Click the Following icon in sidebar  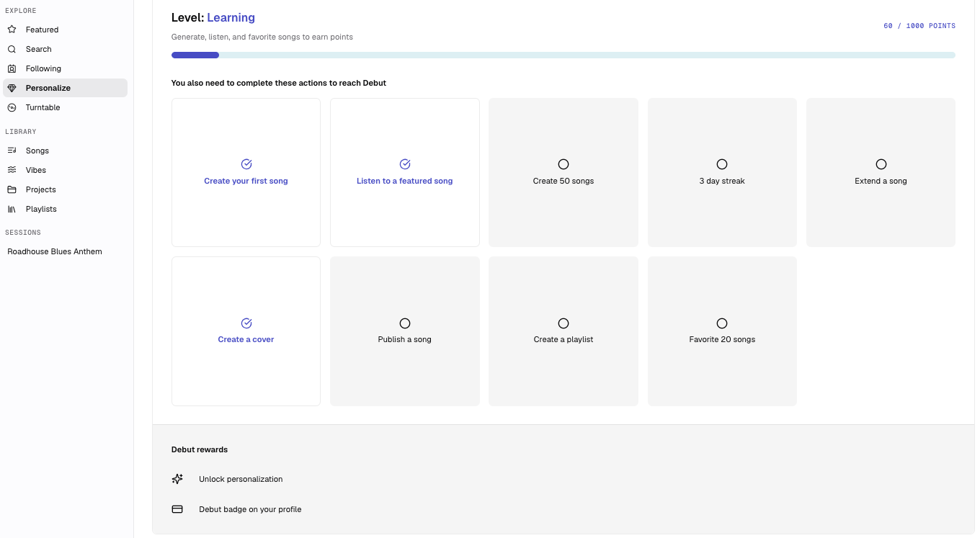click(x=12, y=68)
